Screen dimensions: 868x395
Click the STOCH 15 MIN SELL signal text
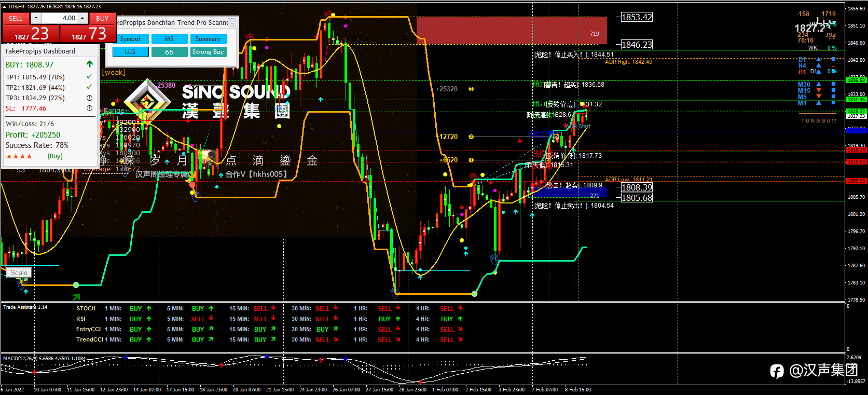tap(260, 308)
